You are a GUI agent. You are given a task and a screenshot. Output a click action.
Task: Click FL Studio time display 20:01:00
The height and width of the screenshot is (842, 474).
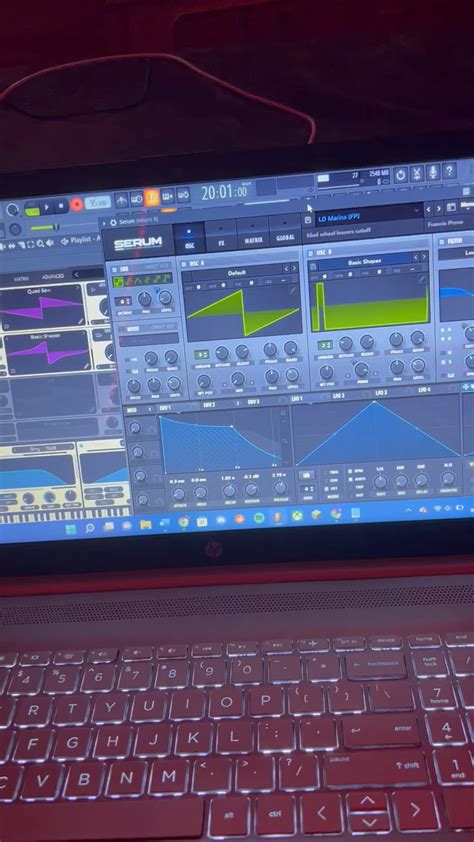pos(224,192)
